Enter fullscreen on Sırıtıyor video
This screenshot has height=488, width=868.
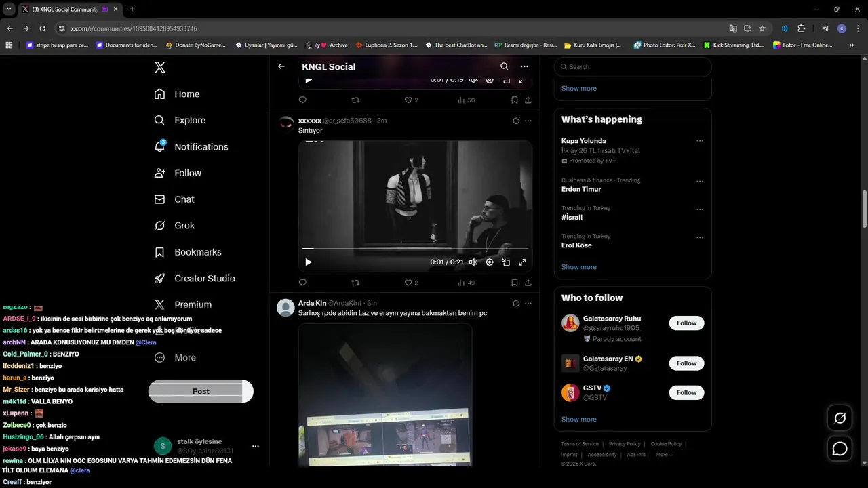(522, 262)
